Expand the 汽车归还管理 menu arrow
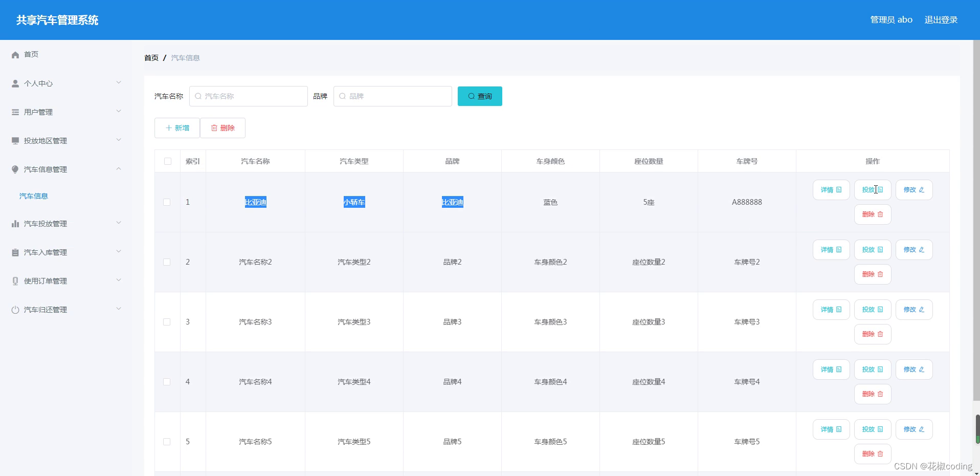The width and height of the screenshot is (980, 476). tap(119, 309)
